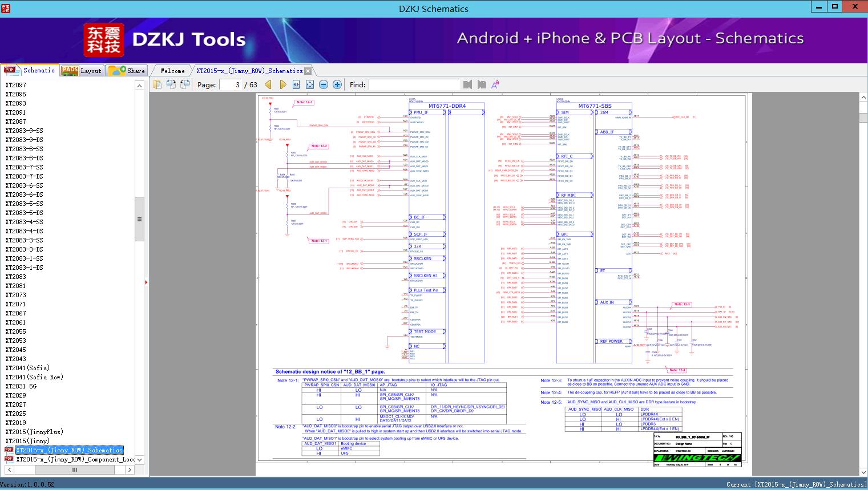Select XT2083-9-SS in the model list
The height and width of the screenshot is (490, 868).
25,131
